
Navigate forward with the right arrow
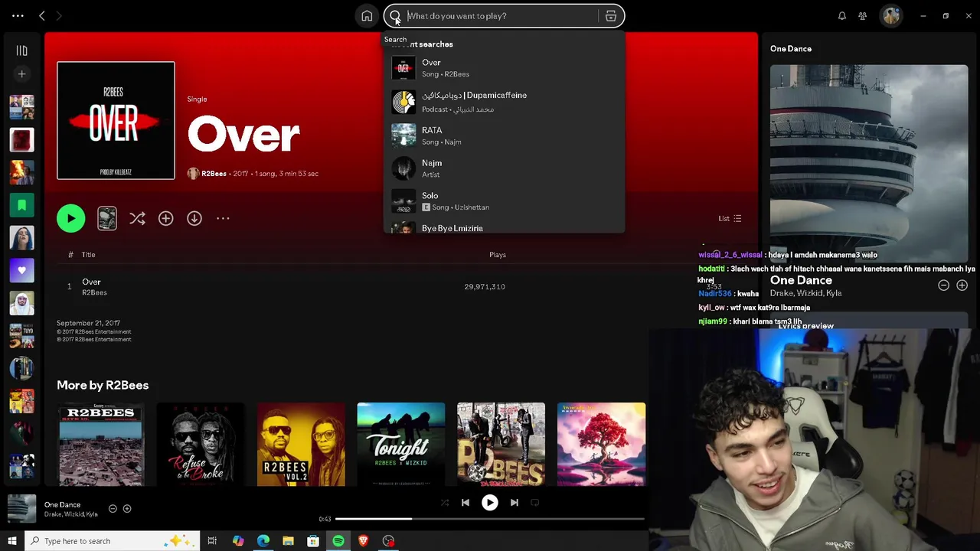(x=59, y=15)
